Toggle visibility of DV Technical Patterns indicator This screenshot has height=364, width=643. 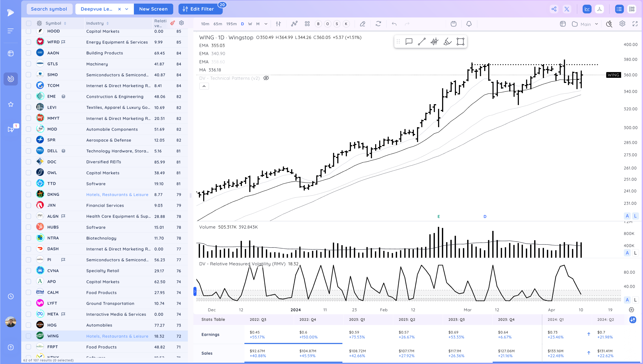point(266,78)
